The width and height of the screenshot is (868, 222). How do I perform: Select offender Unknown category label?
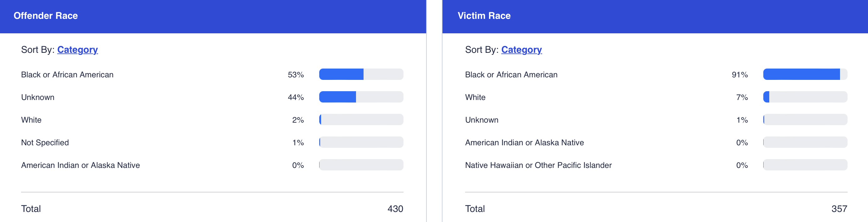(x=38, y=97)
